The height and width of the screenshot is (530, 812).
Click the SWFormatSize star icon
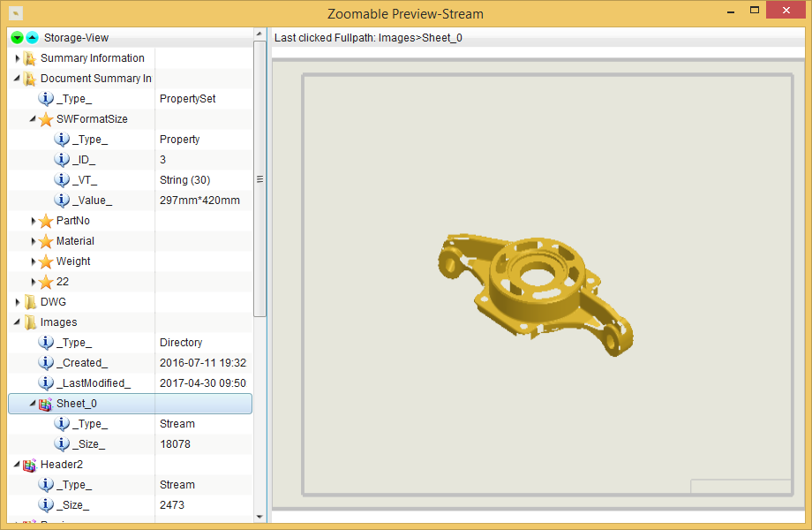coord(46,119)
